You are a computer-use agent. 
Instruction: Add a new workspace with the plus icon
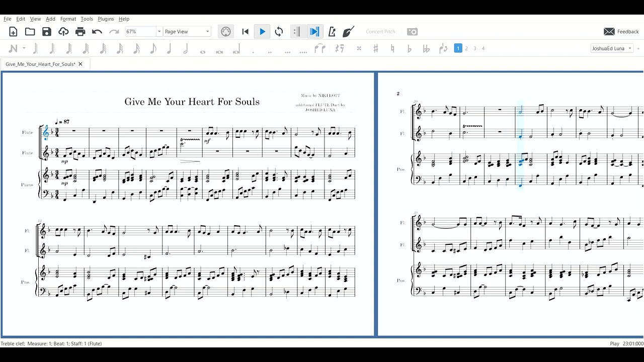pyautogui.click(x=638, y=48)
